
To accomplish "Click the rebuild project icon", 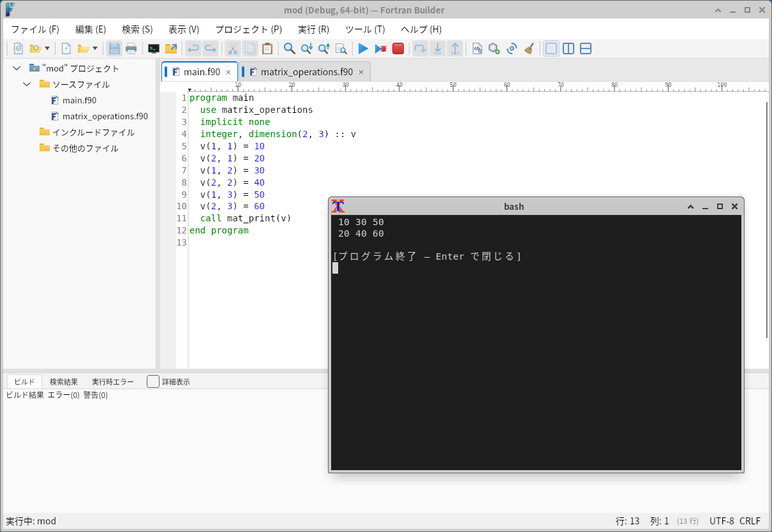I will coord(512,48).
